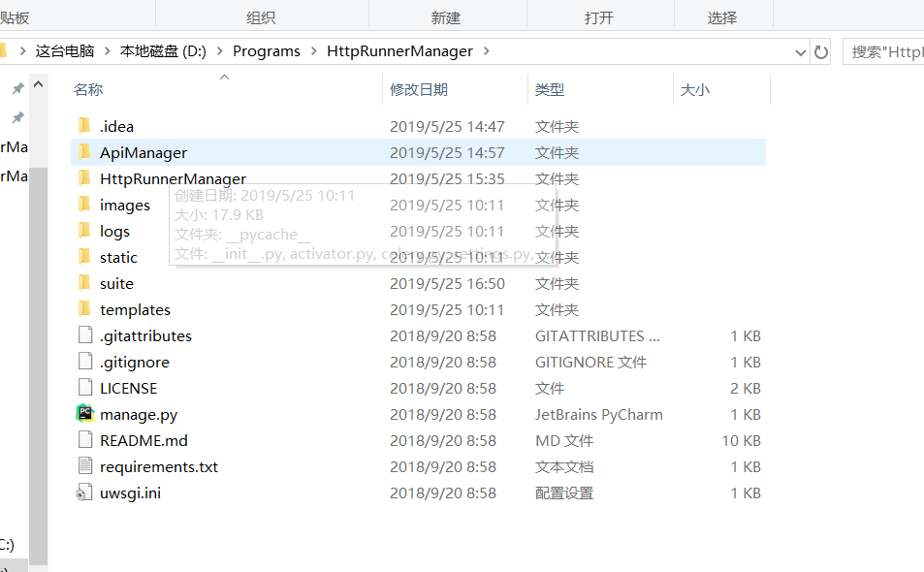Click the uwsgi.ini config file icon

[84, 493]
